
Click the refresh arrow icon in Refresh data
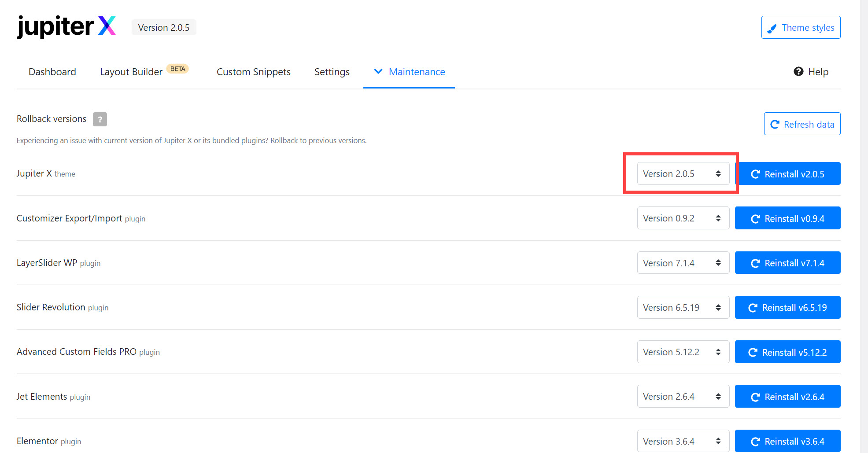click(x=775, y=125)
